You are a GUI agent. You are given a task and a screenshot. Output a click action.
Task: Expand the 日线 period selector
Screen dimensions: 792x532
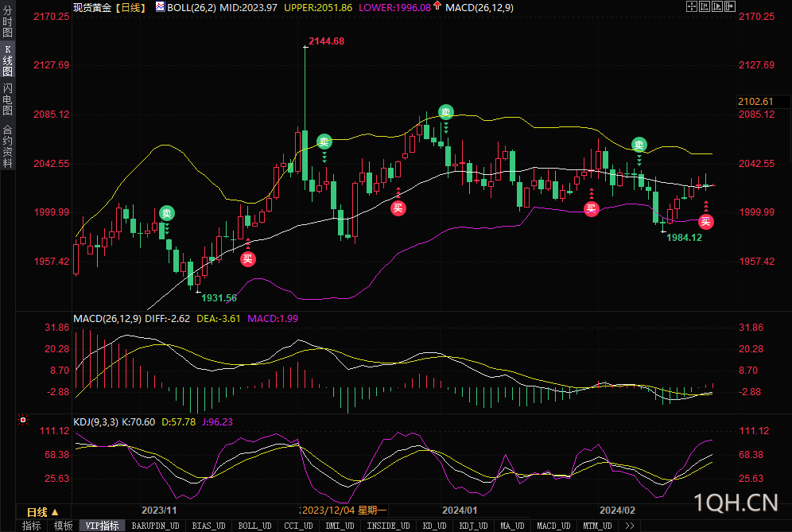(43, 512)
